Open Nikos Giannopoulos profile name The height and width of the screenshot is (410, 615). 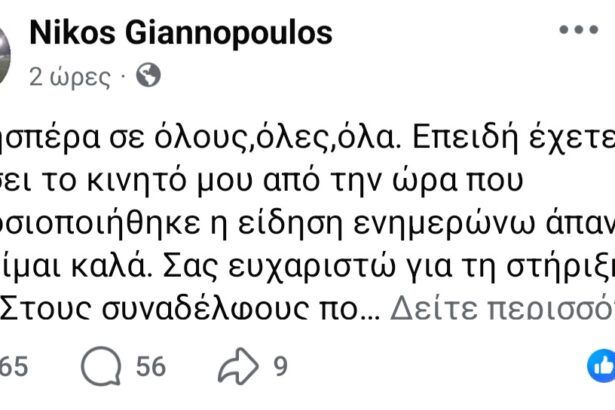(x=180, y=33)
